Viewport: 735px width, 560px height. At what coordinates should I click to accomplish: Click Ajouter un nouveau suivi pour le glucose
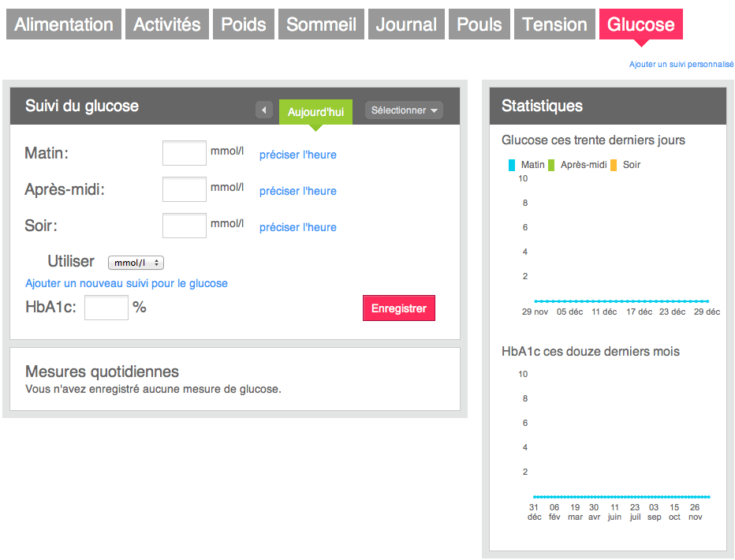click(x=126, y=283)
